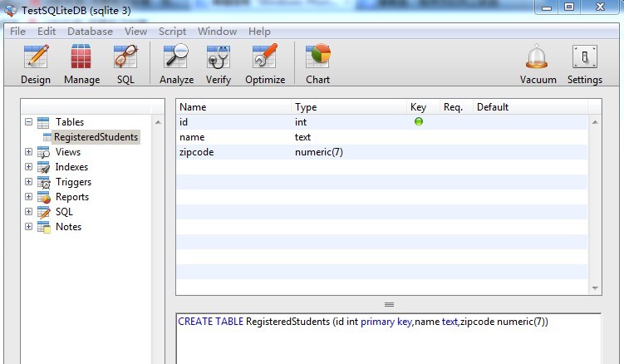Click the app icon in the title bar
This screenshot has width=624, height=364.
click(11, 10)
